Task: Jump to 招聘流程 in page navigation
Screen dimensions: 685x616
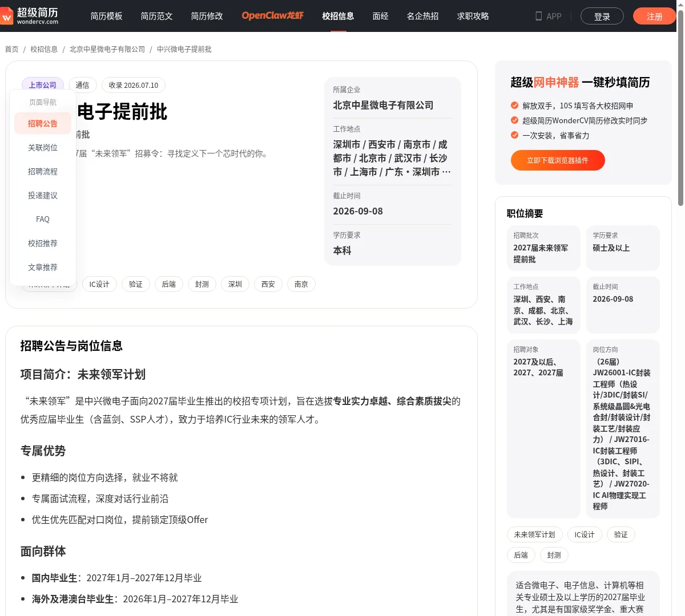Action: [43, 171]
